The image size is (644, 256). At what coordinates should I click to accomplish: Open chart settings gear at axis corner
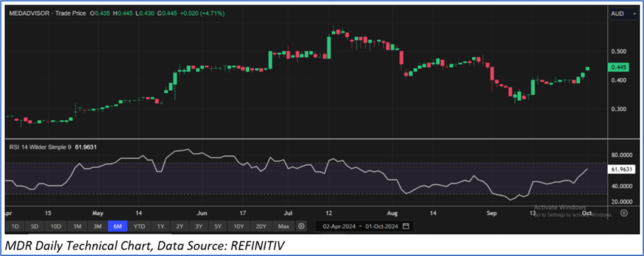624,213
